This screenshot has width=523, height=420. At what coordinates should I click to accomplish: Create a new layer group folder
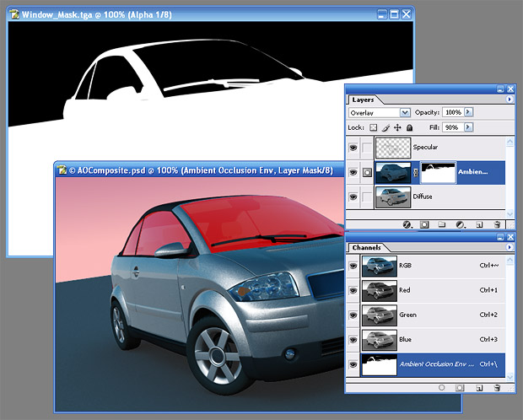(x=442, y=225)
